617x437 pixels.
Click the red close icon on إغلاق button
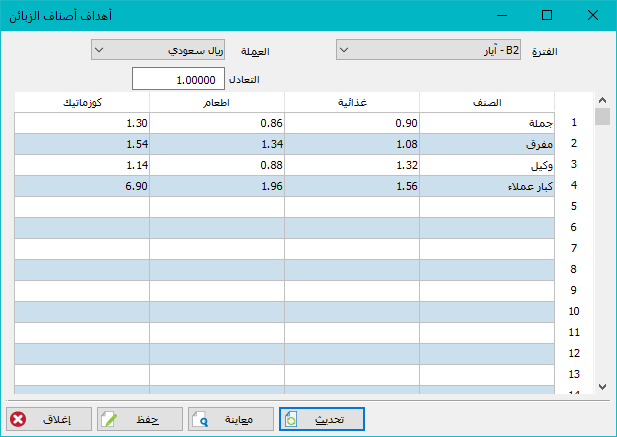click(18, 419)
